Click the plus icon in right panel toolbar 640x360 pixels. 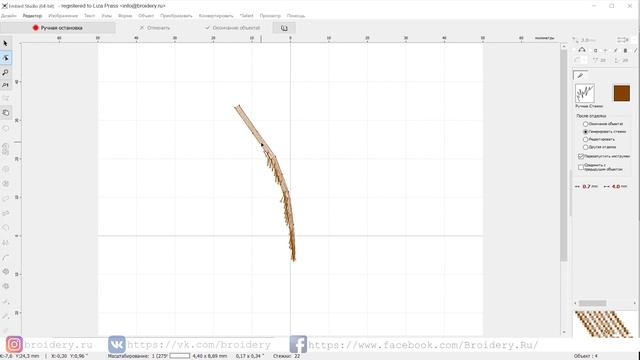[x=605, y=50]
